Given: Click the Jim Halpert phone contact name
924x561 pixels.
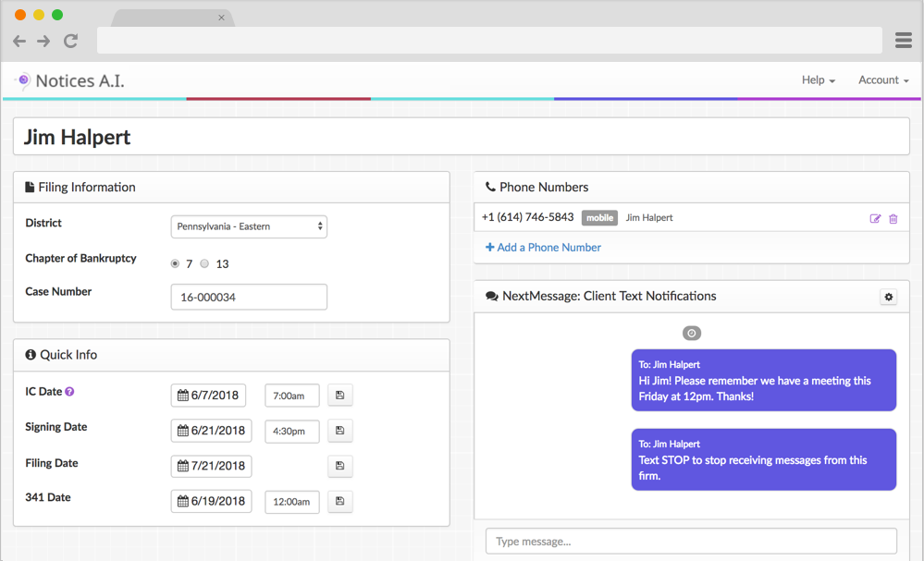Looking at the screenshot, I should [x=648, y=218].
